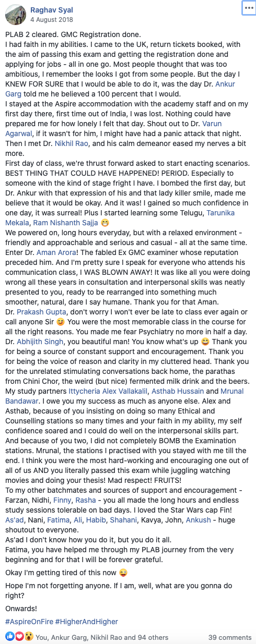256x644 pixels.
Task: Open Raghav Syal author name link
Action: coord(51,9)
